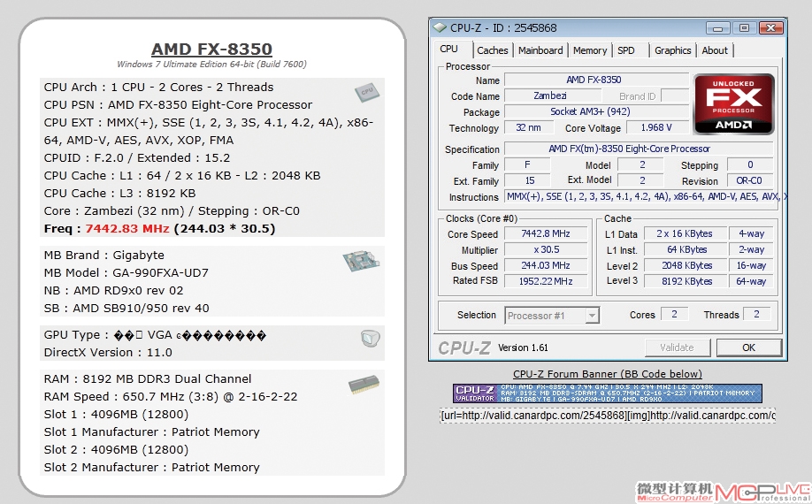Click the L1 Inst. value 64 KBytes
The width and height of the screenshot is (812, 504).
click(x=686, y=250)
